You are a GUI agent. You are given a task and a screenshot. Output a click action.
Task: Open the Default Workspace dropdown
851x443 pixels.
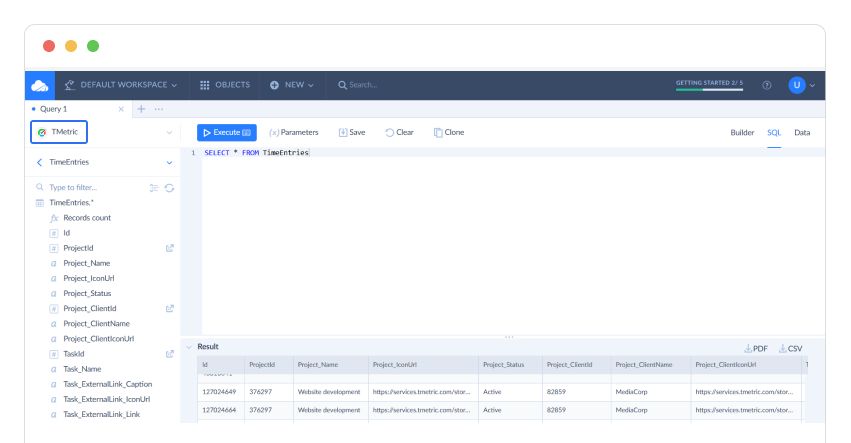(x=121, y=85)
